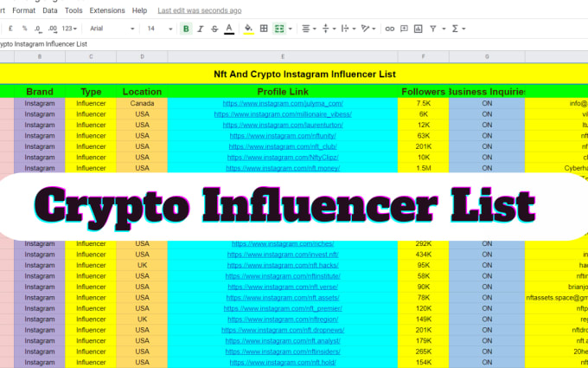Click the insert comment icon
The width and height of the screenshot is (588, 368).
click(404, 29)
